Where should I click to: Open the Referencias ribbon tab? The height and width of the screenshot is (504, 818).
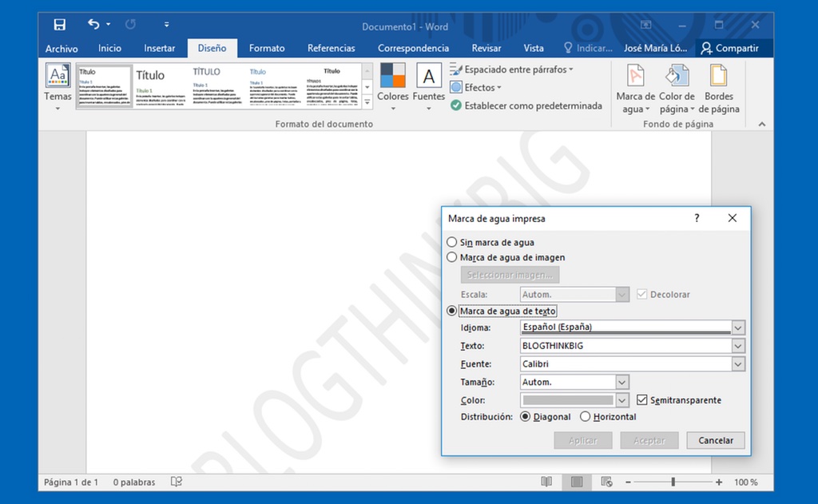(332, 48)
